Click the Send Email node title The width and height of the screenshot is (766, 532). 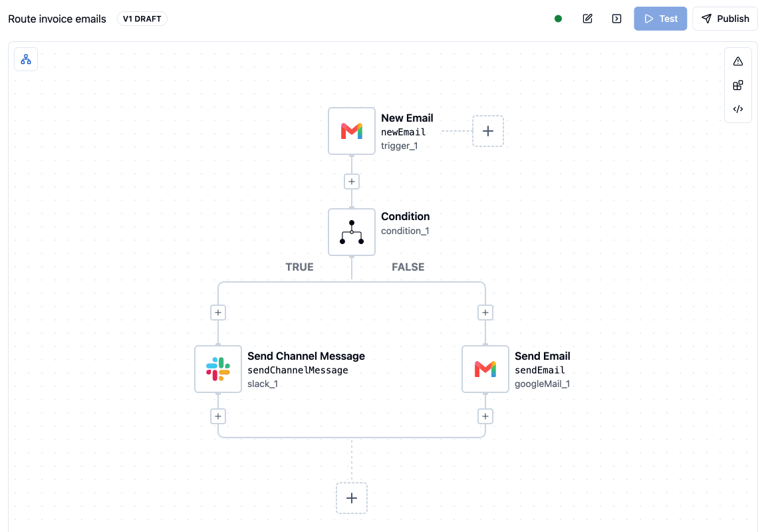543,356
